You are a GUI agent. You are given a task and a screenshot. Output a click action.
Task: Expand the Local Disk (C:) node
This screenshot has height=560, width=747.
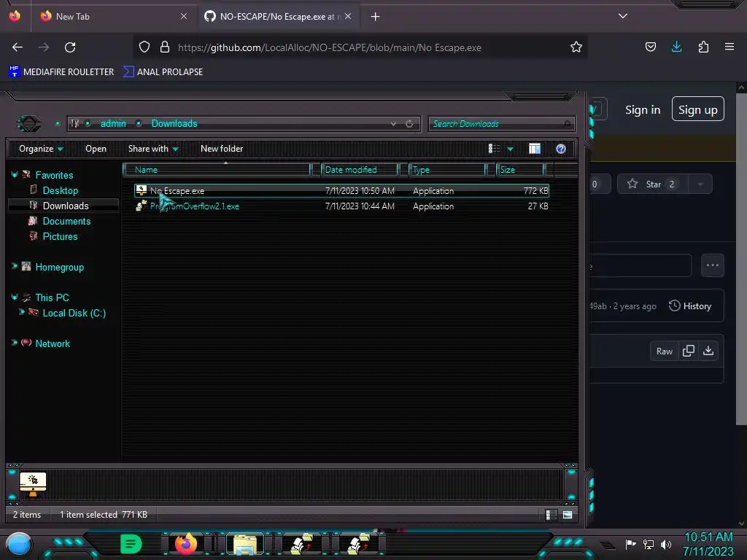[x=22, y=312]
